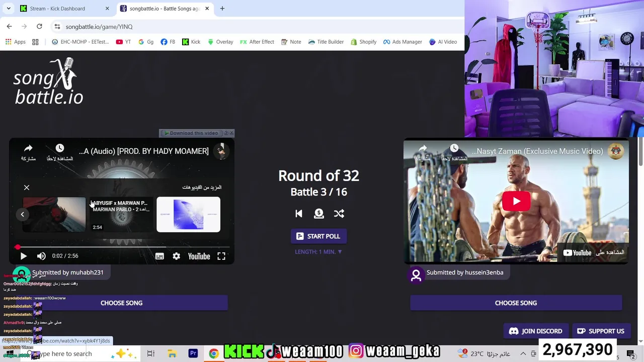Open Task View on taskbar
The height and width of the screenshot is (362, 644).
pos(150,354)
